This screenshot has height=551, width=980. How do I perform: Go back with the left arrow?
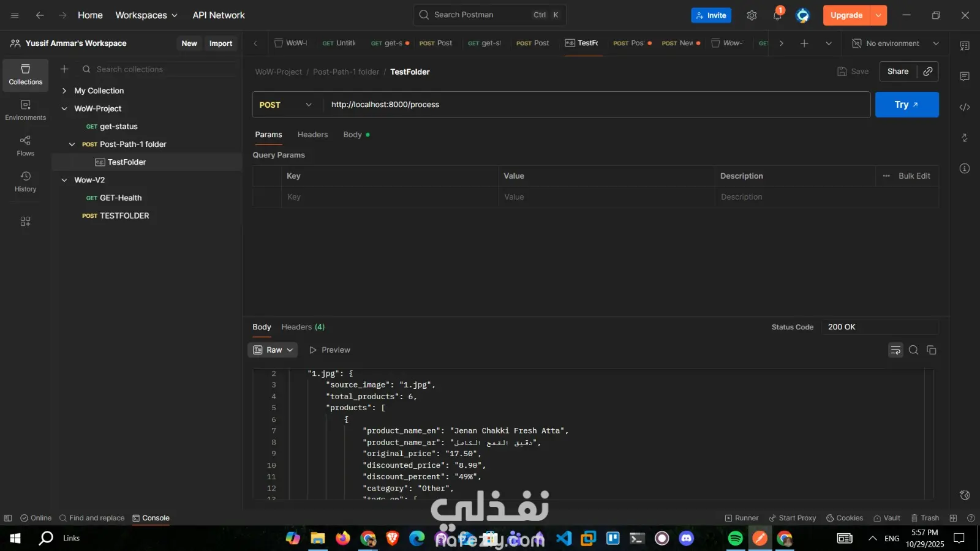tap(40, 15)
